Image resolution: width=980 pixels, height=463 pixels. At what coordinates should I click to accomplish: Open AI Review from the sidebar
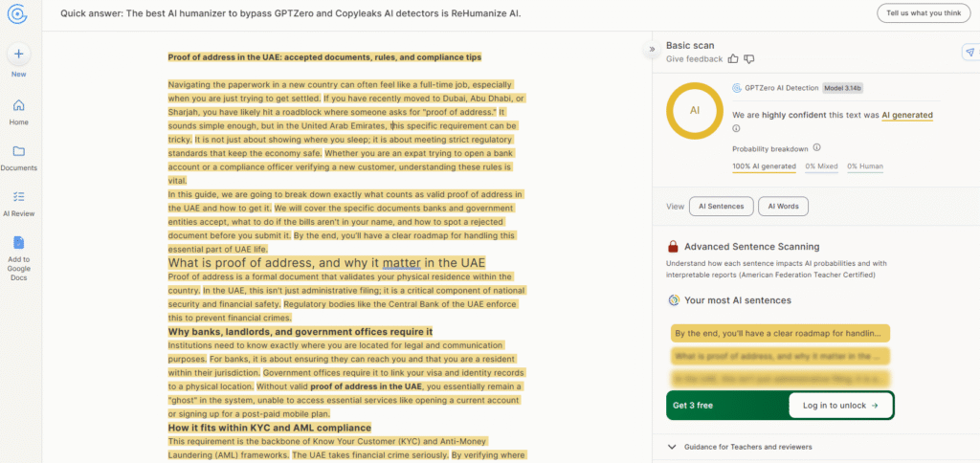pos(19,196)
